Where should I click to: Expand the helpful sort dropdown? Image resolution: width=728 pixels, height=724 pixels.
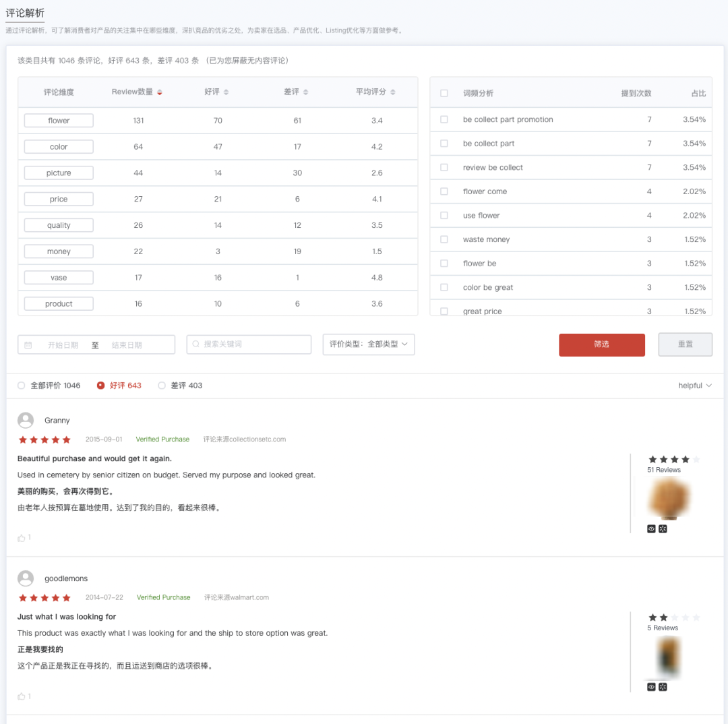pyautogui.click(x=695, y=386)
